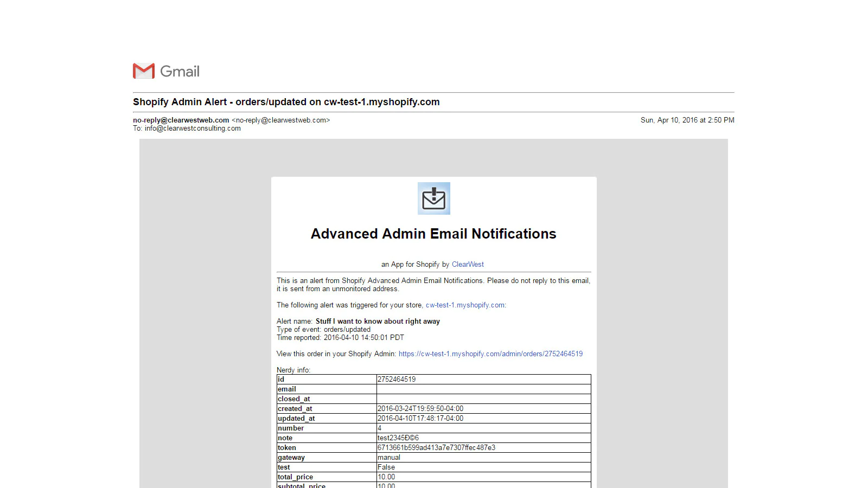Click id value 2752464519 in table
Viewport: 868px width, 488px height.
(x=397, y=380)
